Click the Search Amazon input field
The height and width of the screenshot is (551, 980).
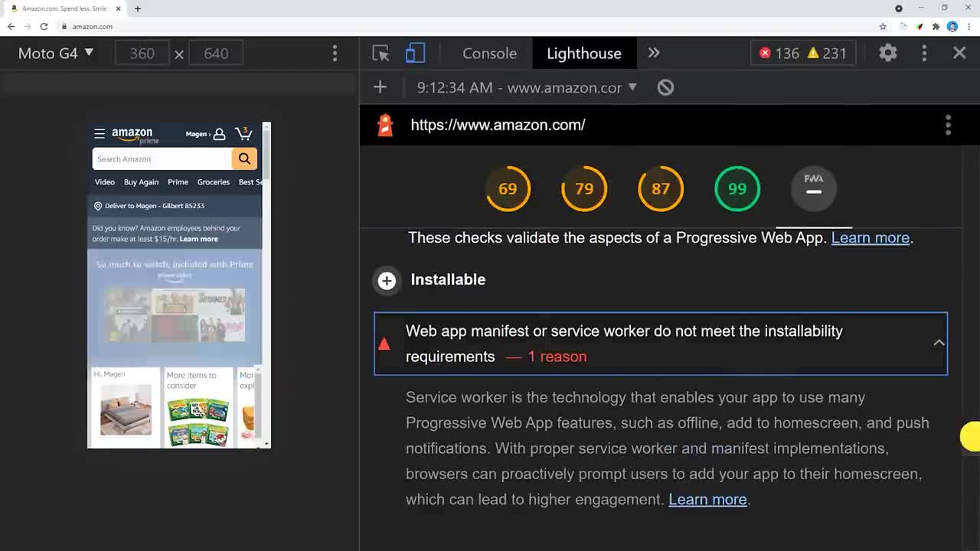click(x=162, y=159)
